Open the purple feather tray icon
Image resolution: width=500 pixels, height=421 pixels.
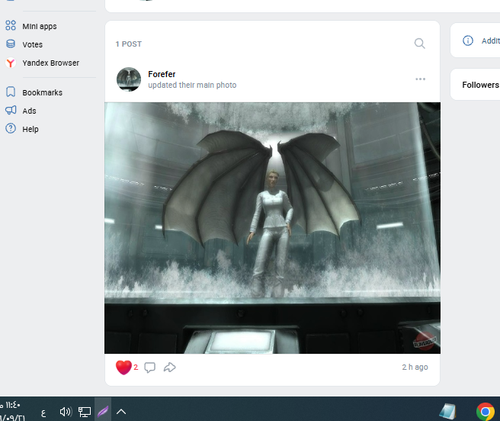103,412
